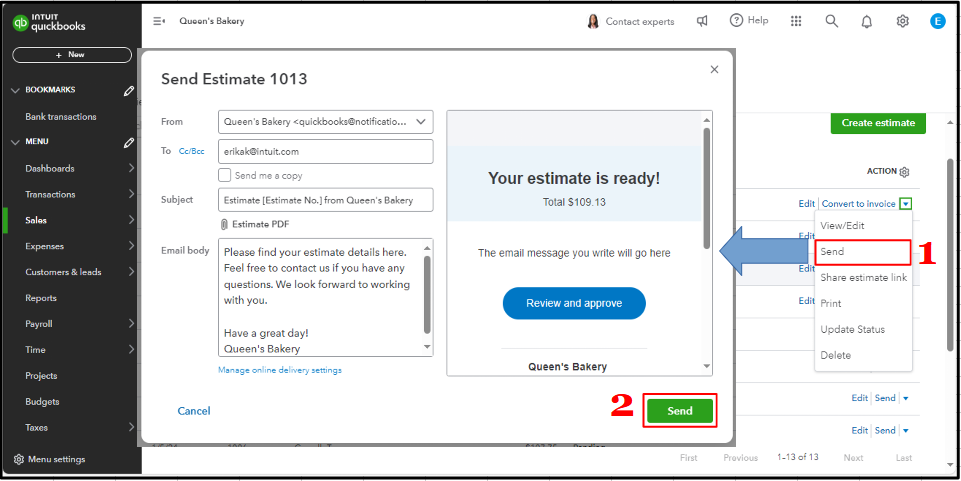Open the Projects menu item
The height and width of the screenshot is (481, 961).
pyautogui.click(x=41, y=376)
